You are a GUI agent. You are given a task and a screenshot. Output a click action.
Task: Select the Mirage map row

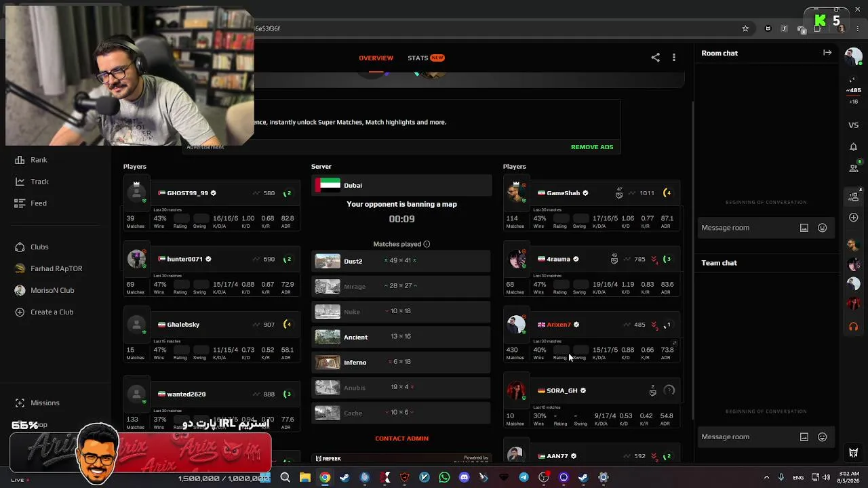(x=401, y=286)
